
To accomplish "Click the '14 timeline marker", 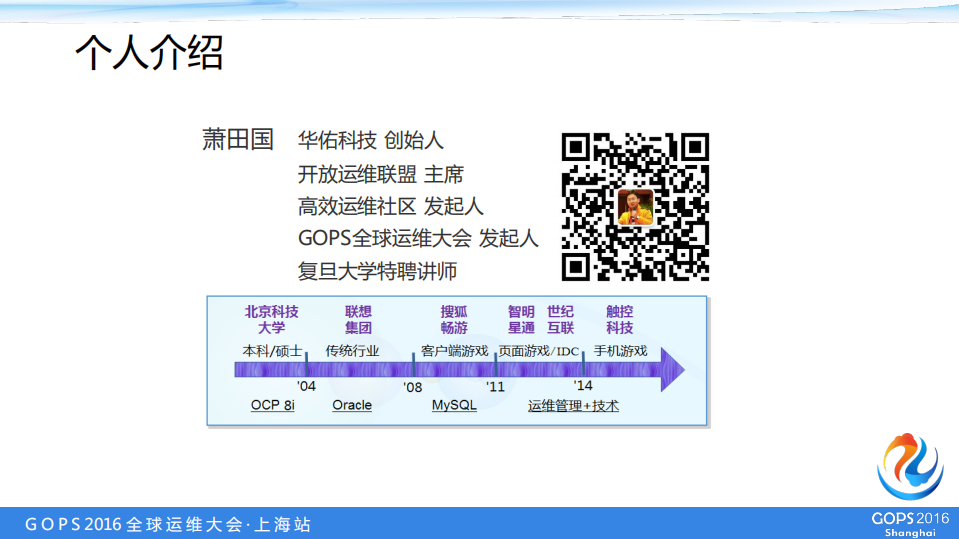I will point(583,385).
